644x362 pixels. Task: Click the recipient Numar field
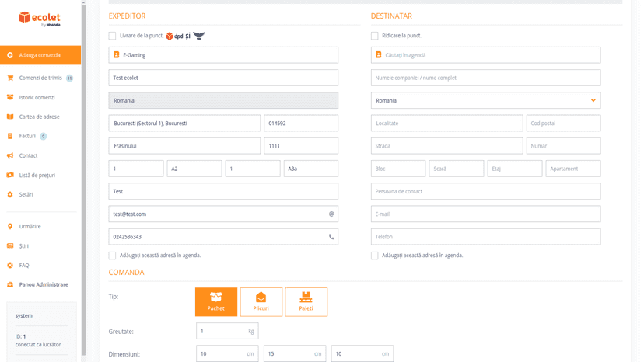[x=563, y=146]
